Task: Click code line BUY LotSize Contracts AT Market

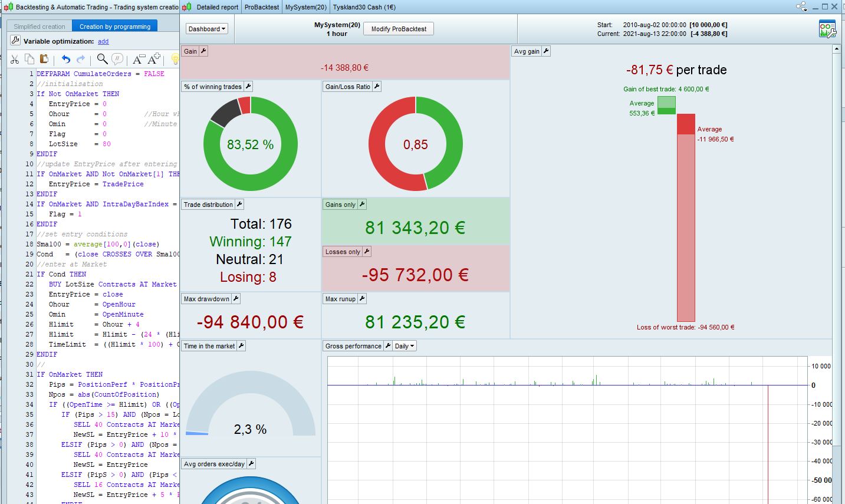Action: click(x=113, y=284)
